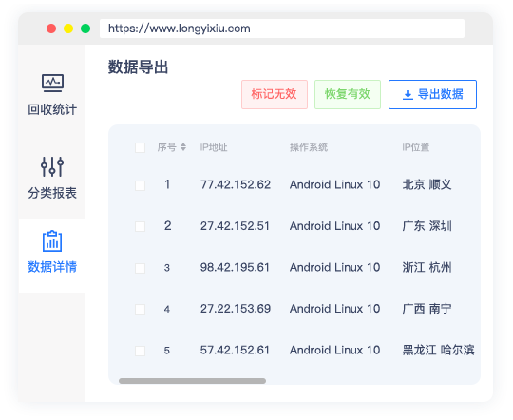
Task: Click the red close window dot
Action: pyautogui.click(x=51, y=29)
